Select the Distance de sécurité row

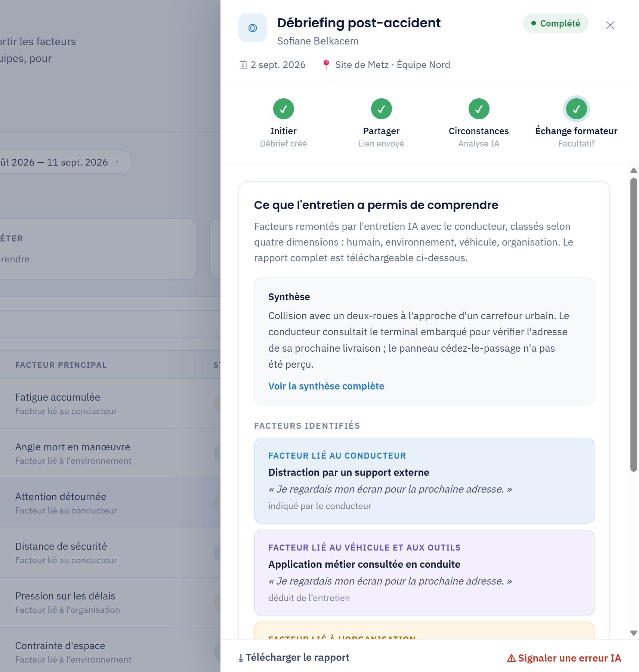(x=110, y=553)
